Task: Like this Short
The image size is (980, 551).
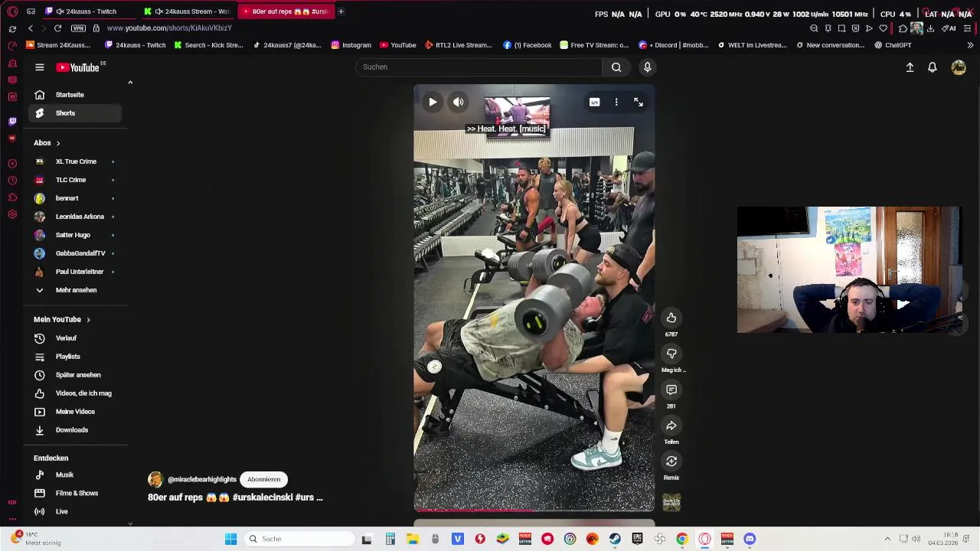Action: [x=671, y=318]
